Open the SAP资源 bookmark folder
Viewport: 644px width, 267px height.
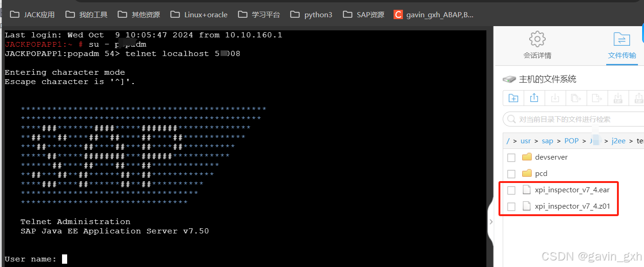[364, 14]
